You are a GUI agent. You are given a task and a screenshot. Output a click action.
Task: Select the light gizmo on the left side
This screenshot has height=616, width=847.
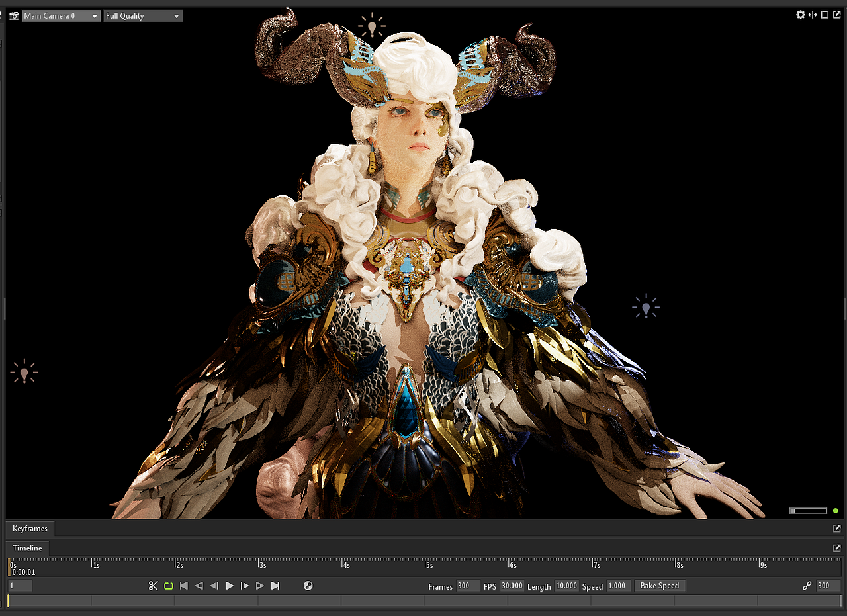click(24, 373)
